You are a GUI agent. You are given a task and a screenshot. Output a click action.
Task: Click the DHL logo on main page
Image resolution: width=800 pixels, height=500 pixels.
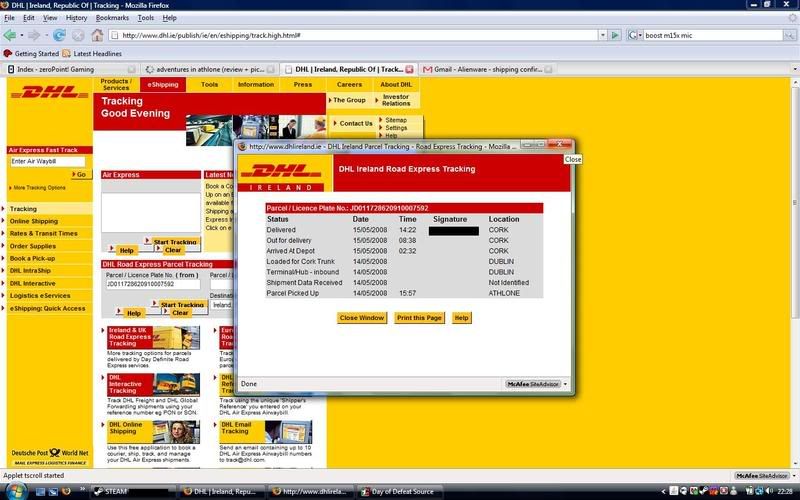(49, 92)
